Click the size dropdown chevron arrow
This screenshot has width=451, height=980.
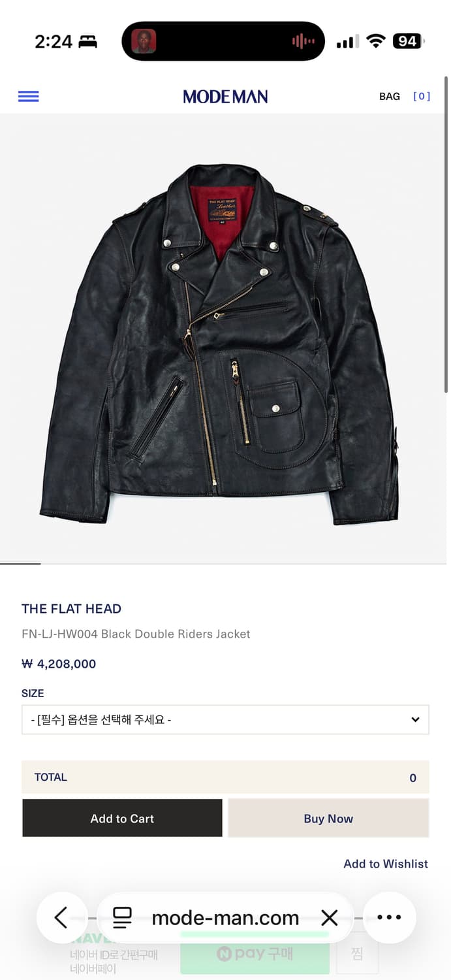pos(415,720)
